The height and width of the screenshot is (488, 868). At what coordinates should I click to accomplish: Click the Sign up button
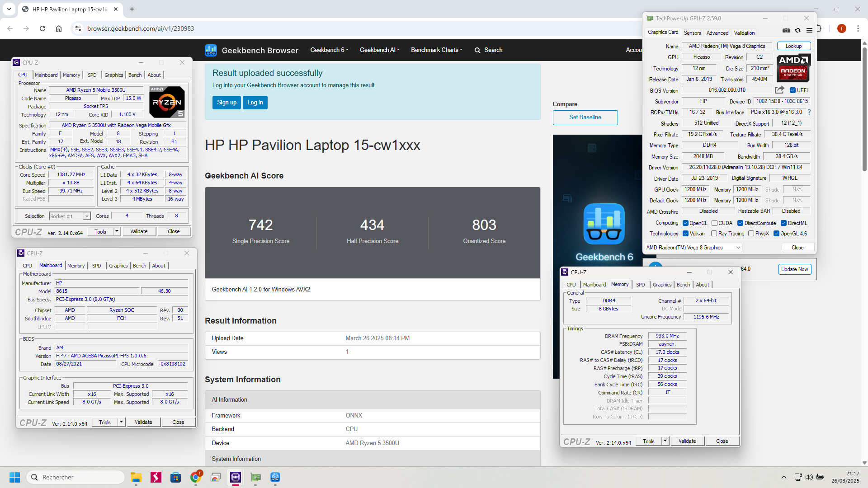point(226,103)
